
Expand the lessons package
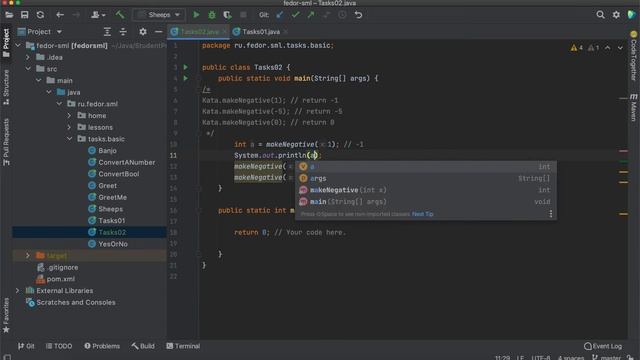69,127
